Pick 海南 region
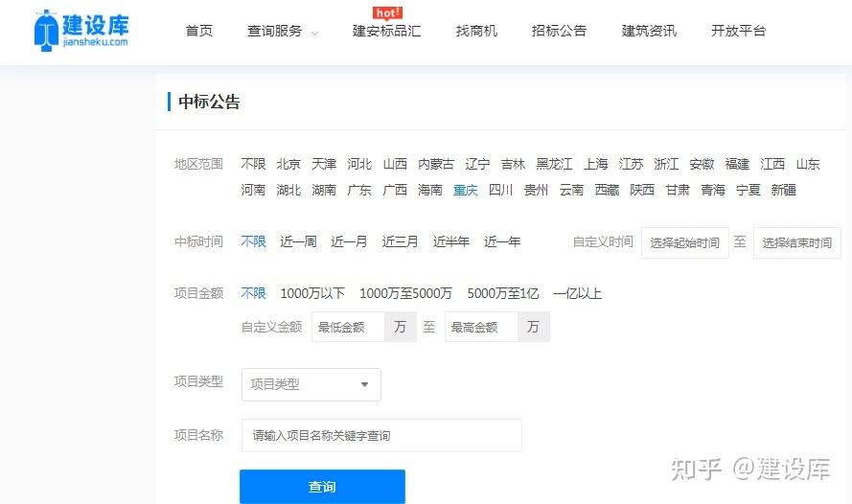 (x=430, y=190)
